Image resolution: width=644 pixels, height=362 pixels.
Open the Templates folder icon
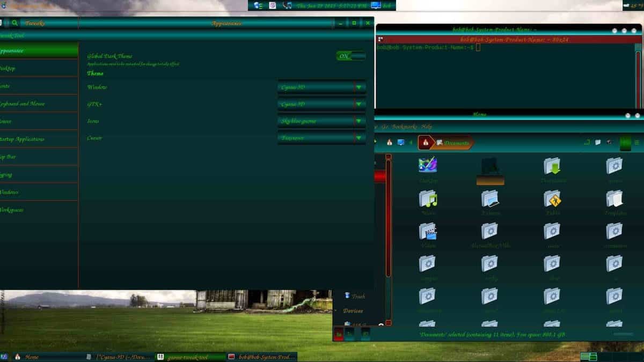click(614, 198)
